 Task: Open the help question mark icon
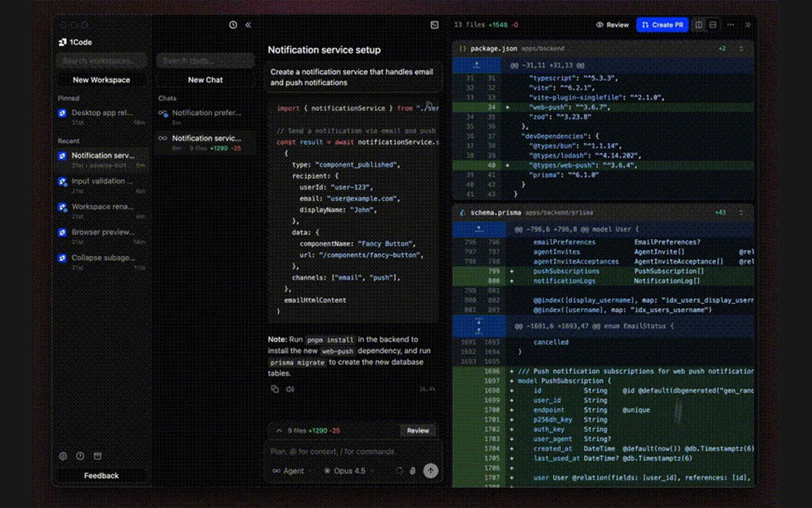pos(80,456)
